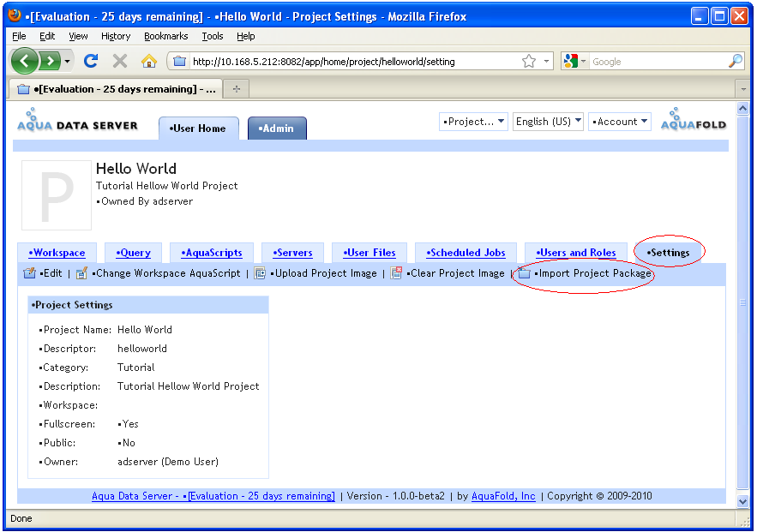The width and height of the screenshot is (757, 532).
Task: Open a new tab with plus button
Action: 237,89
